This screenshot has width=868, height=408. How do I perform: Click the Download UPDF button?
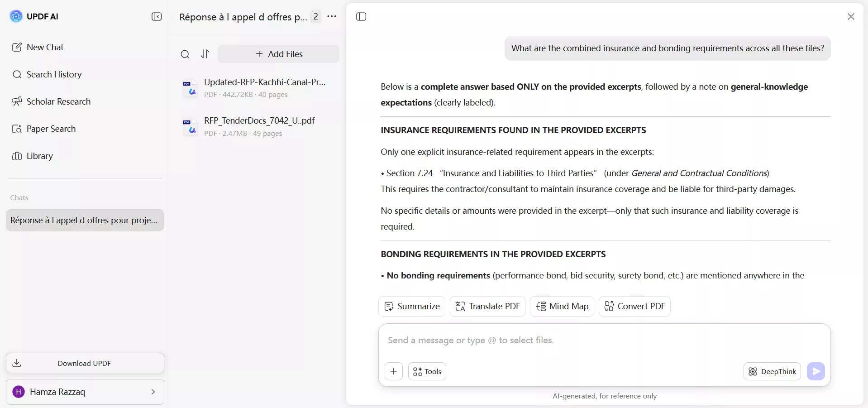(x=85, y=363)
